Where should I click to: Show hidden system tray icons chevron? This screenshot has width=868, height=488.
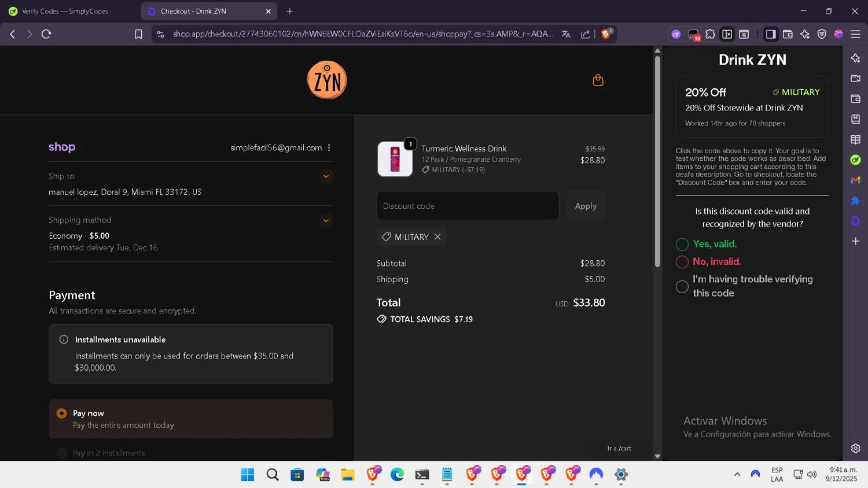pos(737,474)
